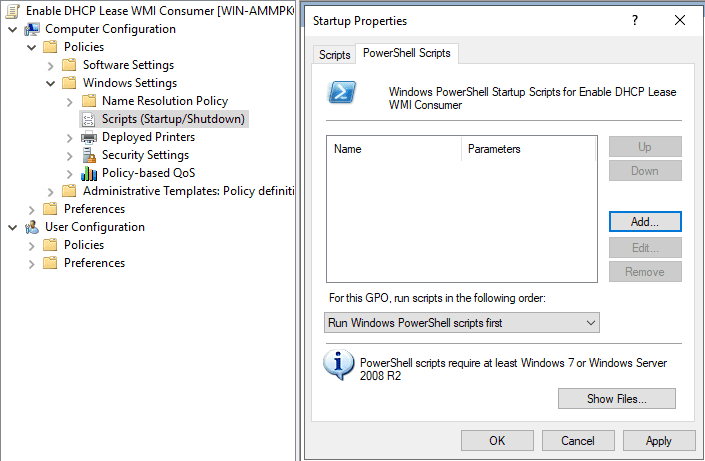Switch to the Scripts tab
This screenshot has width=705, height=461.
(335, 55)
